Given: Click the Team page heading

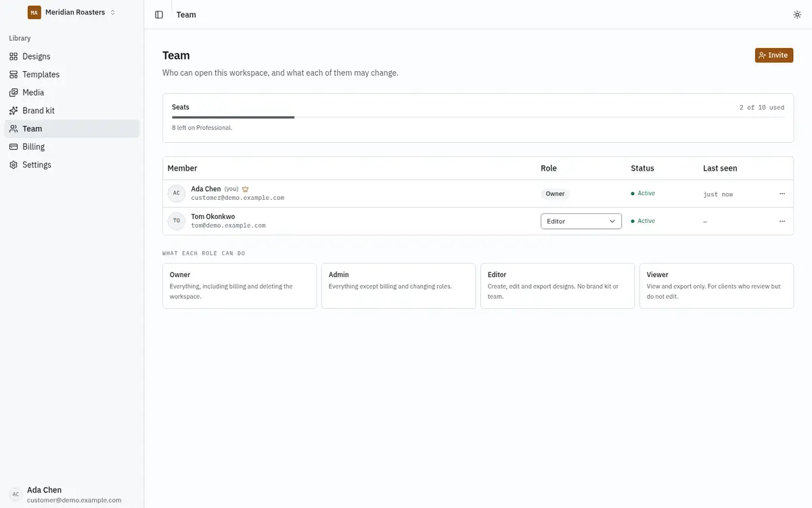Looking at the screenshot, I should [176, 56].
